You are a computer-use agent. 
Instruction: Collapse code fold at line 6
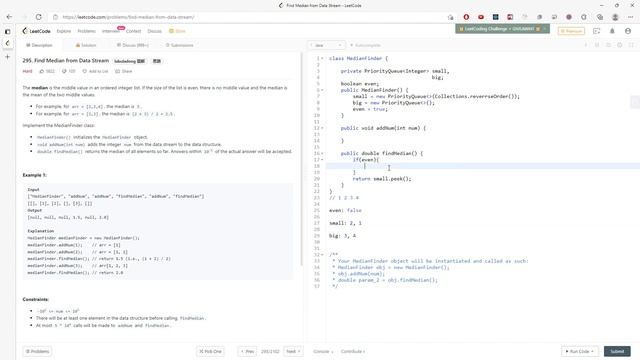322,90
